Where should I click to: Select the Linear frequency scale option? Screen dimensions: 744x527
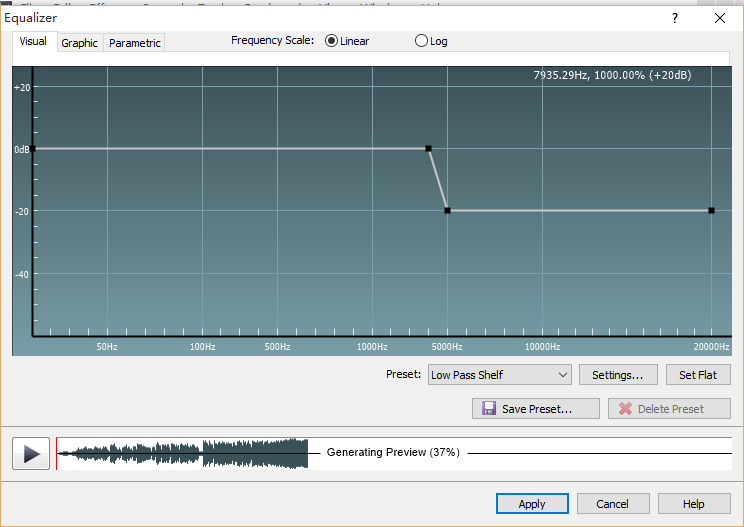pos(332,41)
